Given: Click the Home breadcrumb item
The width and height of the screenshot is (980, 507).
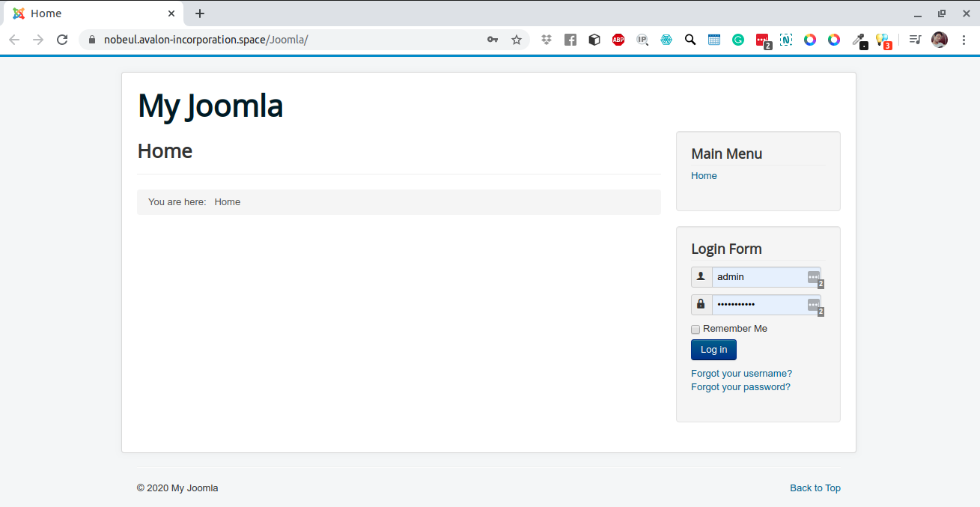Looking at the screenshot, I should [228, 202].
